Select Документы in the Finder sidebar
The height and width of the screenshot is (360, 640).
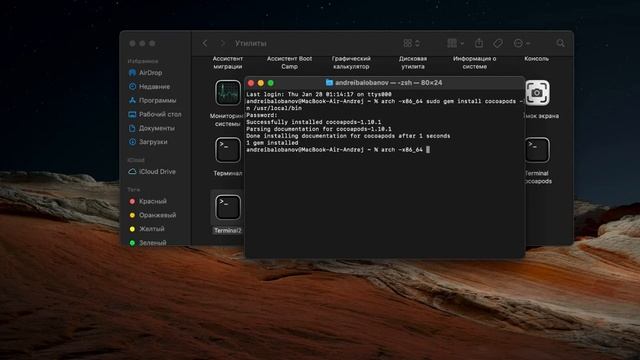pyautogui.click(x=151, y=128)
